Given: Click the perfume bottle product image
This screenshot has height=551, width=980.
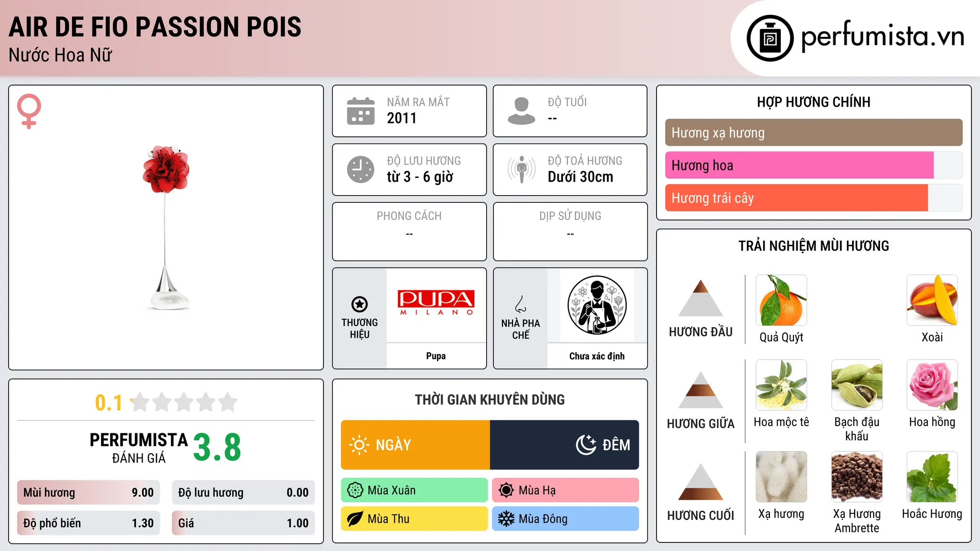Looking at the screenshot, I should [167, 228].
